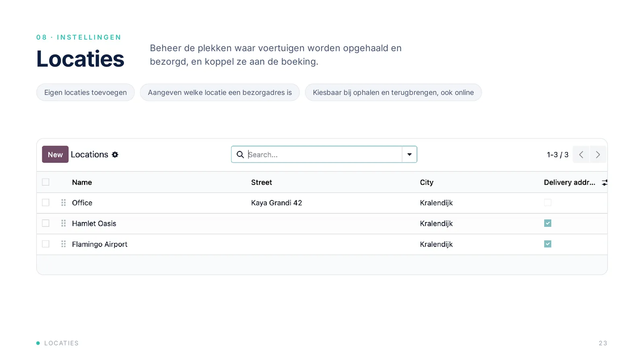This screenshot has width=644, height=362.
Task: Open the Flamingo Airport location record
Action: [x=99, y=244]
